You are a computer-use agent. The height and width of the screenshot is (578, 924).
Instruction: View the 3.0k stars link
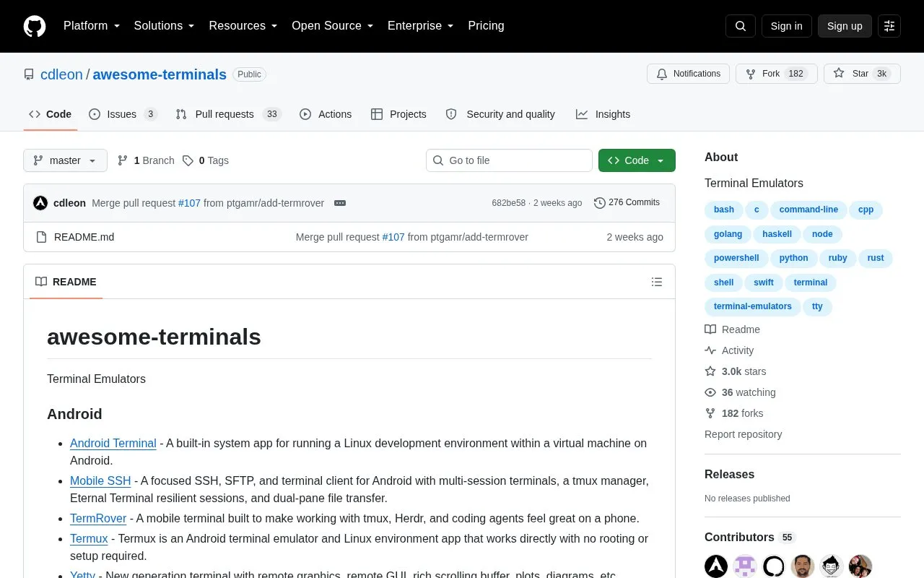(x=736, y=371)
